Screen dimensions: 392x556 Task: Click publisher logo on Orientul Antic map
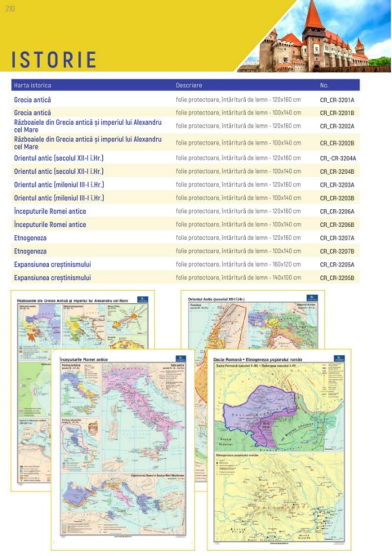pos(312,298)
